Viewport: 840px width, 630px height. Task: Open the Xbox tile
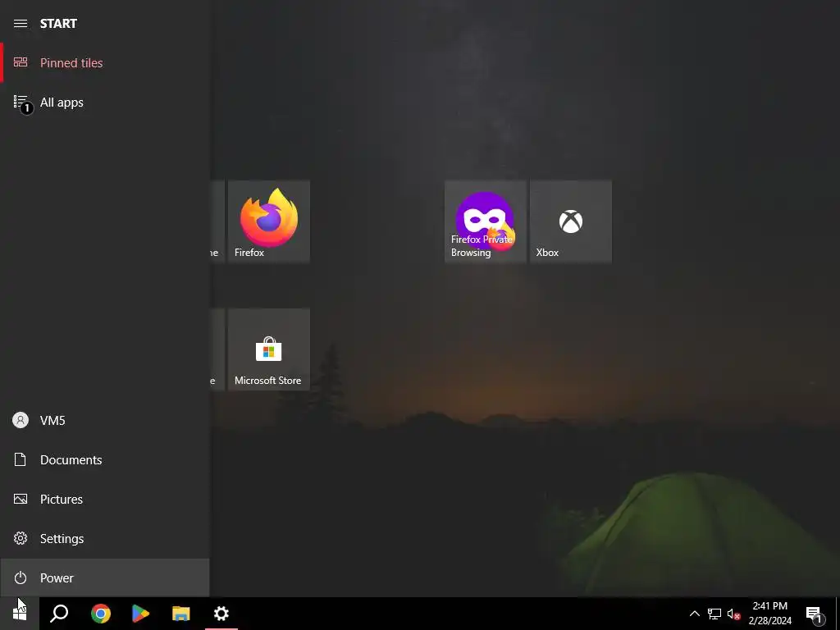coord(571,221)
